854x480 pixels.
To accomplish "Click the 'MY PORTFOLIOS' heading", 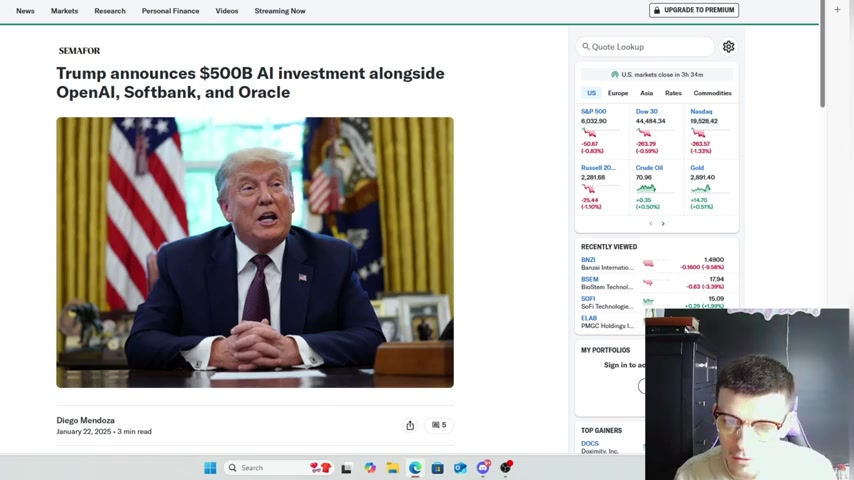I will click(x=606, y=350).
